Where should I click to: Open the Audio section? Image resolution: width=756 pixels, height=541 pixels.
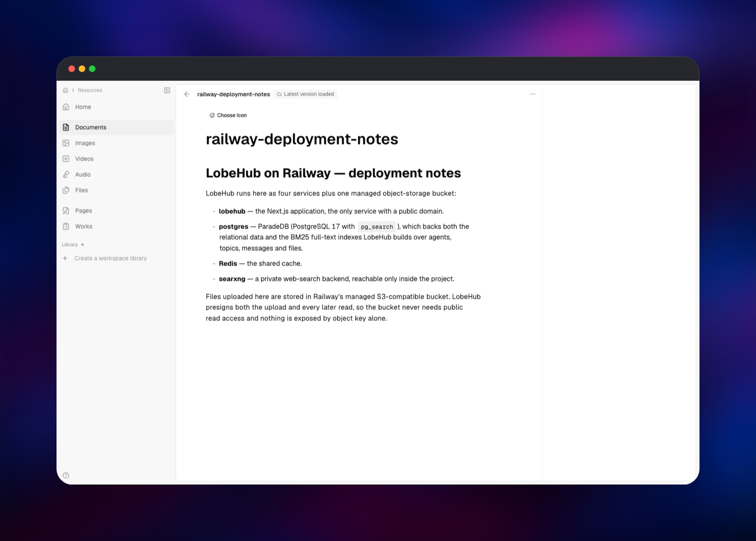[116, 175]
